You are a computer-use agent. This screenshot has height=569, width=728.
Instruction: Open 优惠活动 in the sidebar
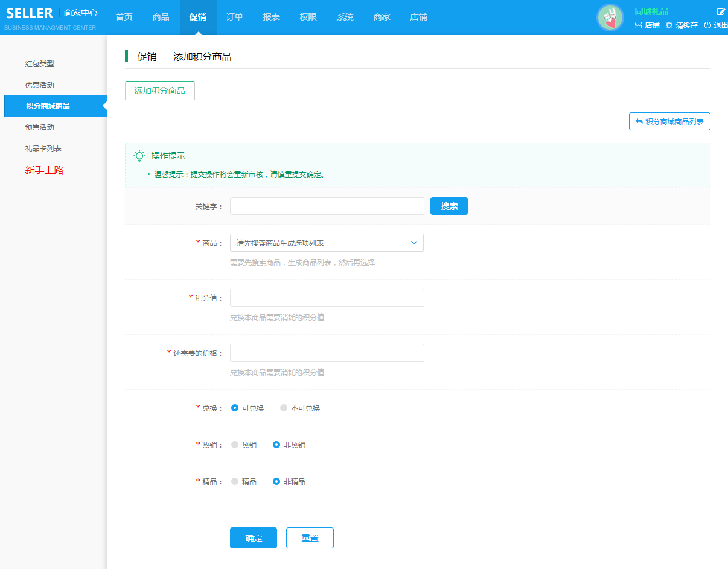tap(40, 85)
